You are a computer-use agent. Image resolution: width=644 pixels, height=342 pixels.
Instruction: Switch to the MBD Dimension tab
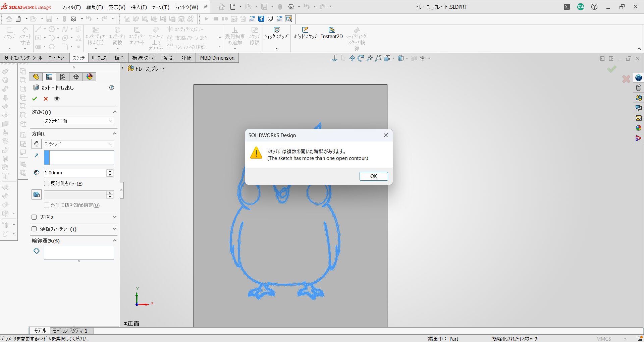point(217,58)
